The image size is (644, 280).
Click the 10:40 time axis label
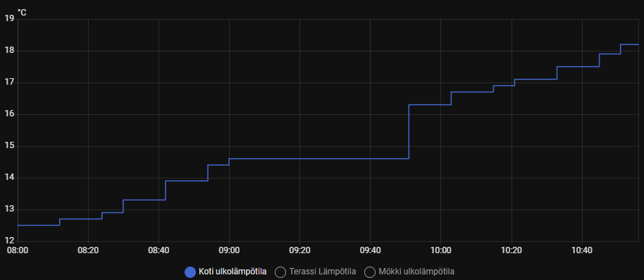click(582, 250)
